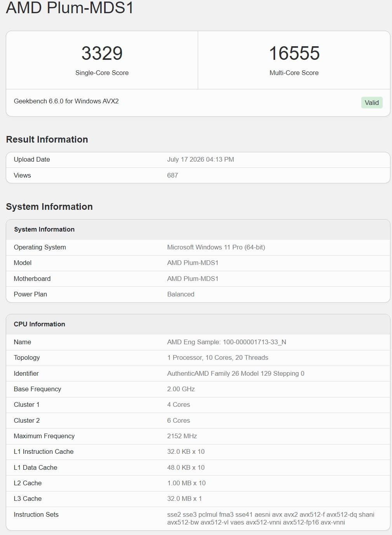Viewport: 392px width, 535px height.
Task: Click the CPU Name label
Action: pyautogui.click(x=23, y=342)
